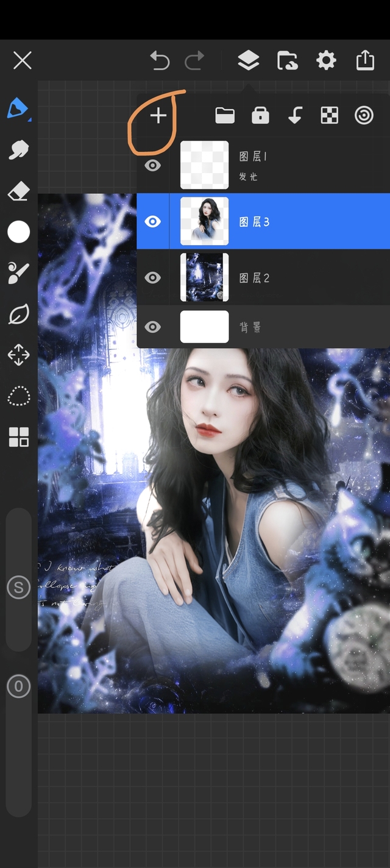Add a new layer with plus button
Image resolution: width=390 pixels, height=868 pixels.
tap(158, 115)
